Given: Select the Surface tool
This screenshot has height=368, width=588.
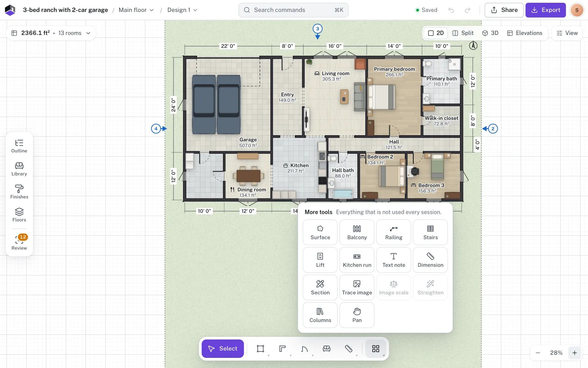Looking at the screenshot, I should [320, 232].
